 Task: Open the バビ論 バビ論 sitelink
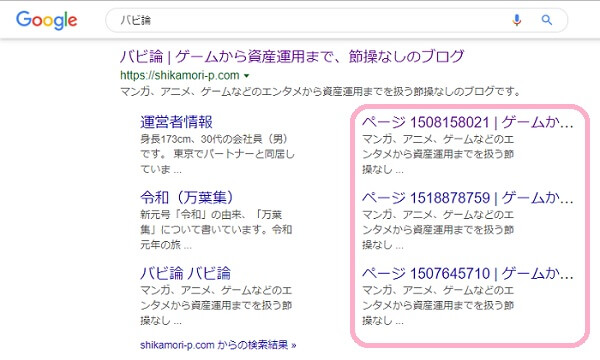click(x=186, y=273)
